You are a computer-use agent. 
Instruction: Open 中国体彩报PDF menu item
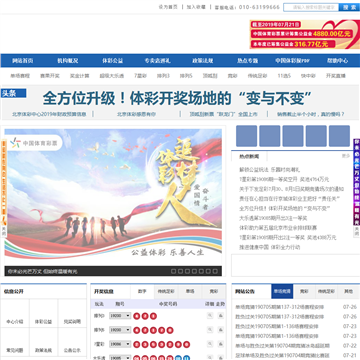[x=292, y=61]
